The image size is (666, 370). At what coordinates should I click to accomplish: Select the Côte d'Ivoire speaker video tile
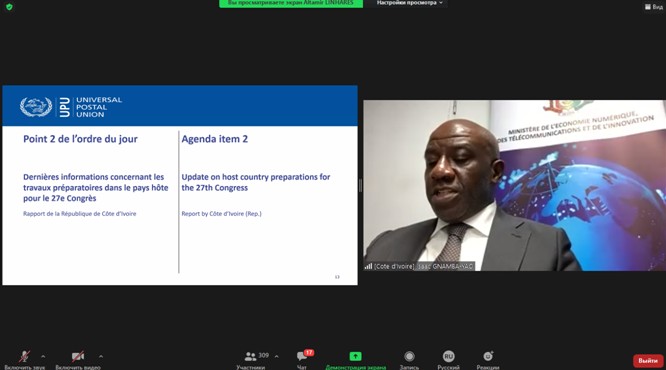pos(514,185)
